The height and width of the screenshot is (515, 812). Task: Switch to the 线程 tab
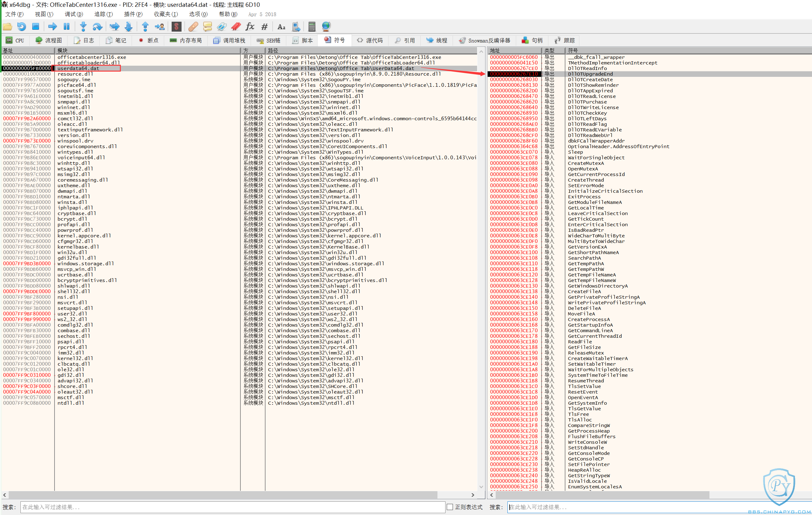437,41
